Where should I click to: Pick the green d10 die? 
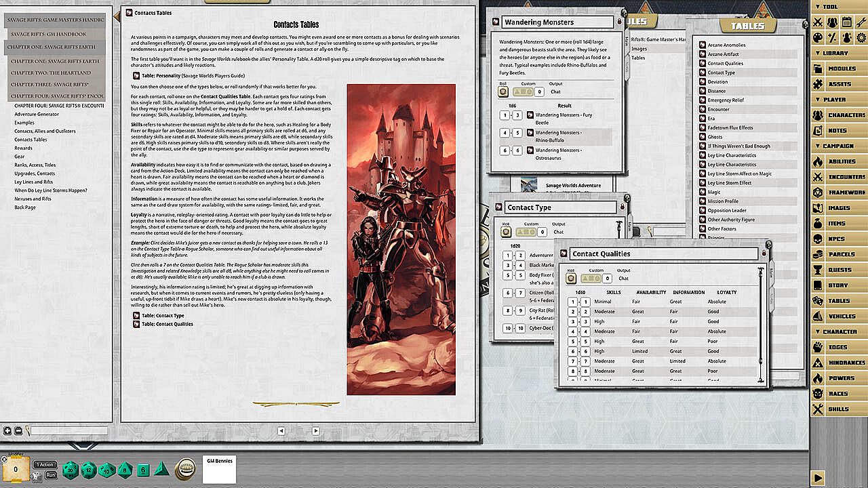point(106,469)
